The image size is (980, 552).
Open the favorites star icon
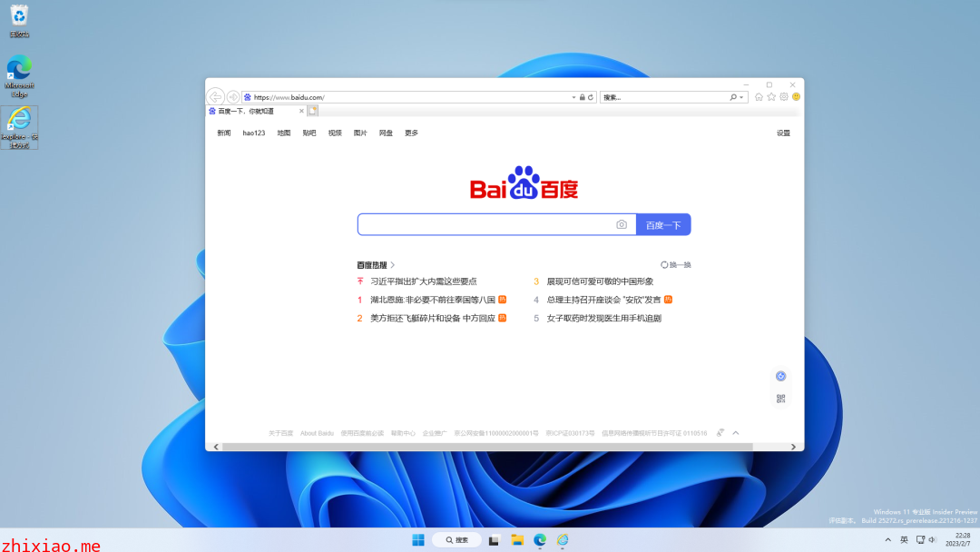tap(771, 97)
